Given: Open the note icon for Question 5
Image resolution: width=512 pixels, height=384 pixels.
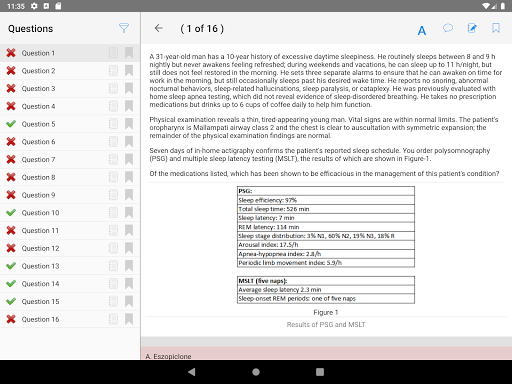Looking at the screenshot, I should pos(113,124).
